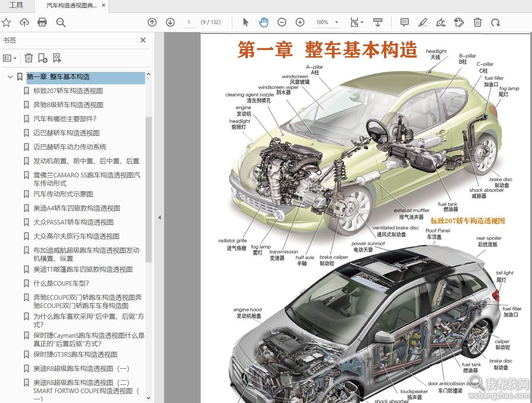The width and height of the screenshot is (532, 403).
Task: Open bookmark 迈巴赫轿车动力传动系统
Action: 70,147
